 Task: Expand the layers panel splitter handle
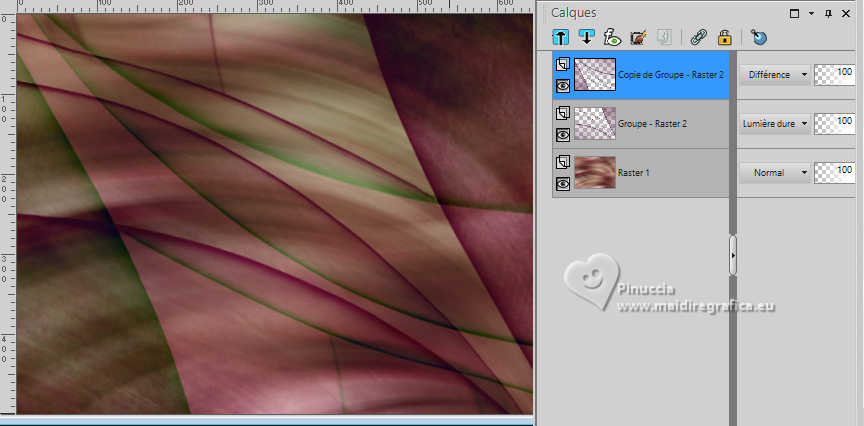click(x=733, y=256)
